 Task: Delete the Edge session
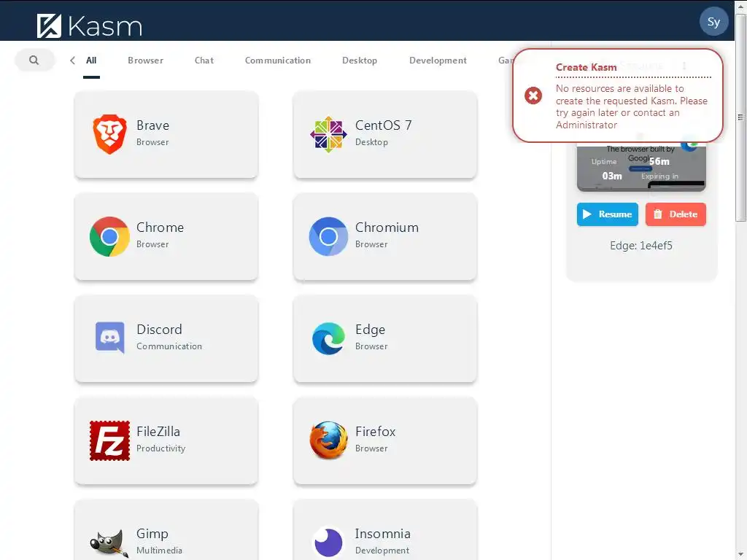(676, 214)
